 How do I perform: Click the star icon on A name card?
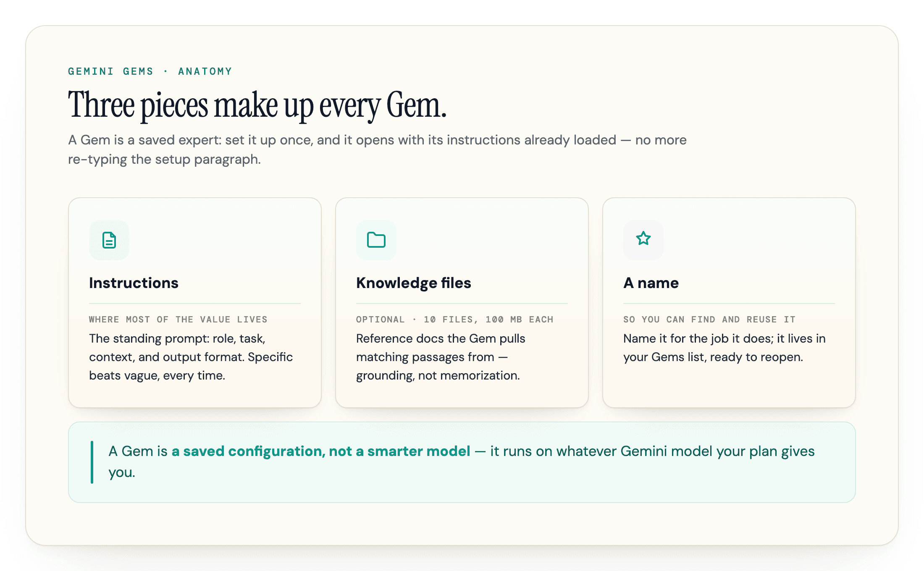pos(643,239)
